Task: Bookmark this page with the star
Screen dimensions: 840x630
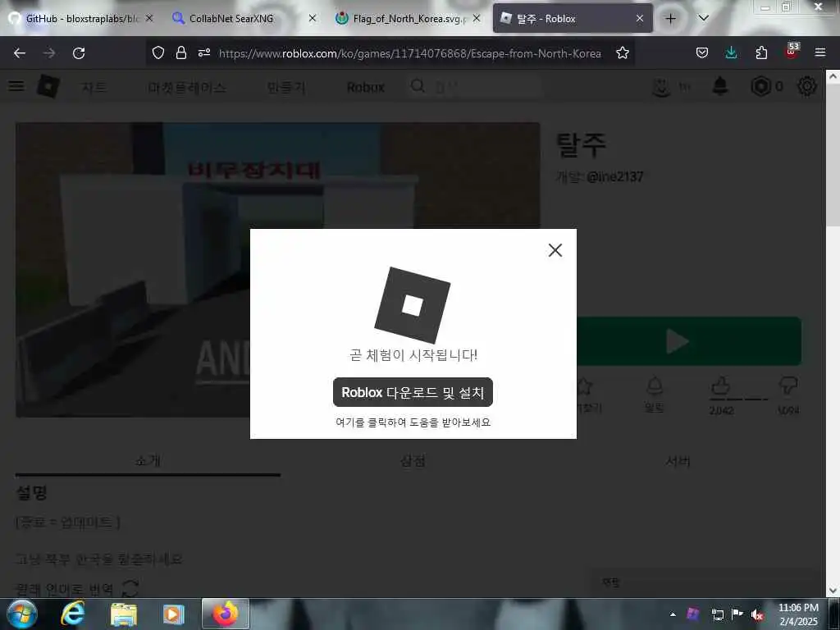Action: click(622, 52)
